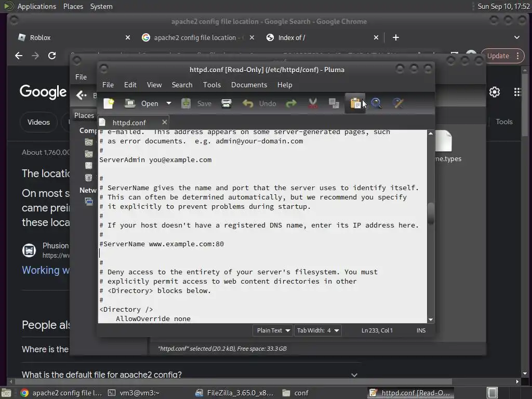Open System menu in top panel

(x=101, y=6)
